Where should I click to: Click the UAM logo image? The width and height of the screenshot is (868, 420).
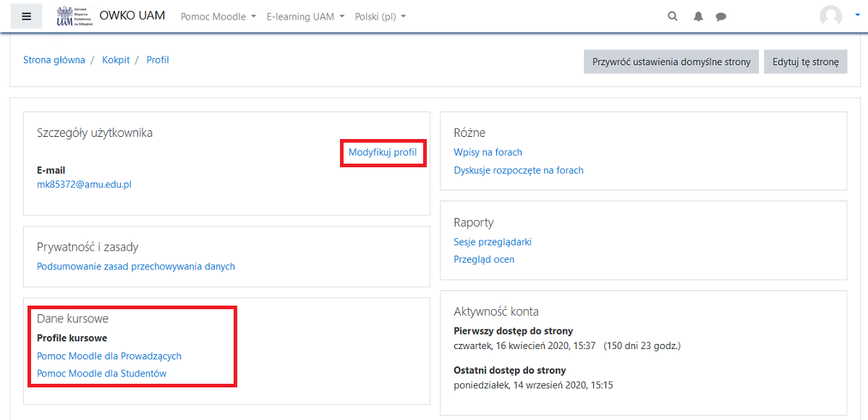pos(75,16)
